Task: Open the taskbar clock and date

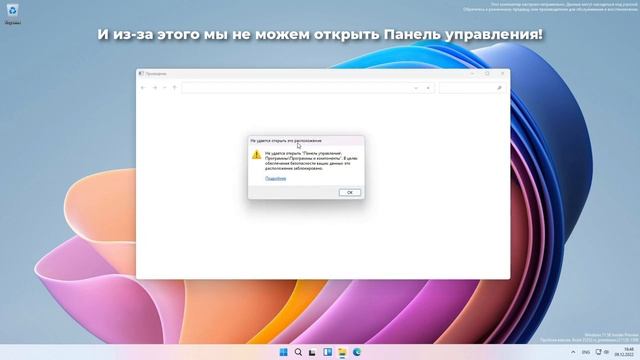Action: pos(624,352)
